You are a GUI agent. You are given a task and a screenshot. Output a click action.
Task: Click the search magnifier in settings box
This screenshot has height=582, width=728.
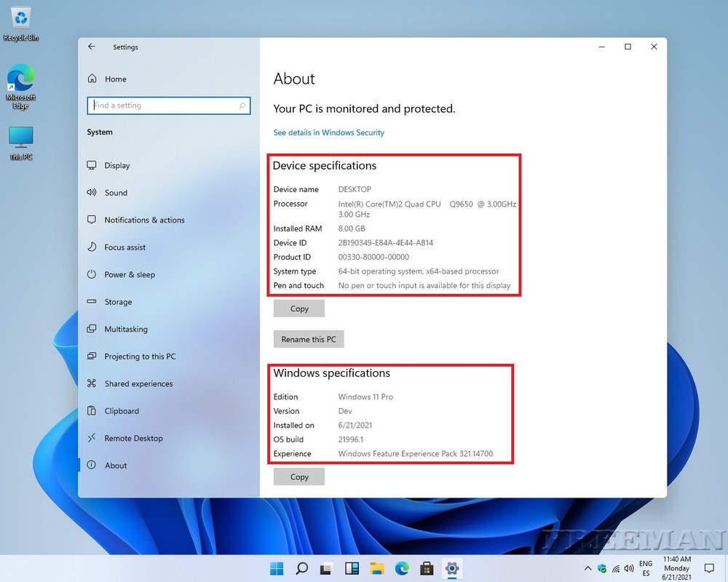(x=242, y=105)
